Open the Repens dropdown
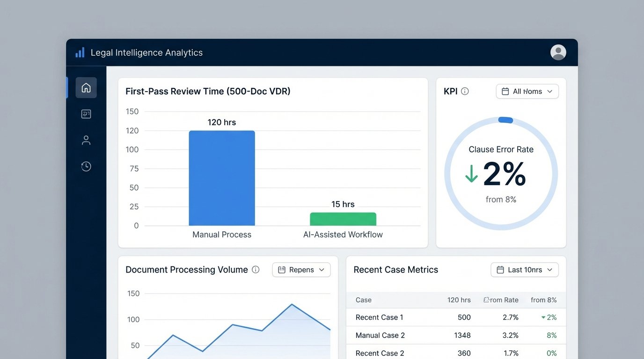Screen dimensions: 644x359 click(301, 270)
